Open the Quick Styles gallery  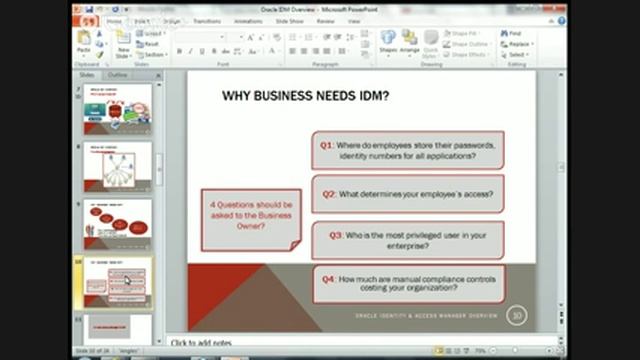430,44
